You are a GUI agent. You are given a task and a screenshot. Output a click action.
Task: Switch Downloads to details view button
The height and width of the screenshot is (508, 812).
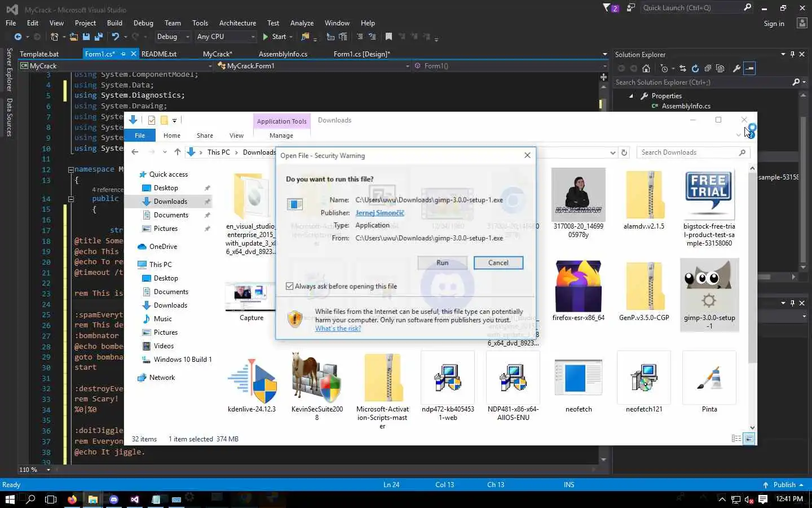(x=736, y=439)
